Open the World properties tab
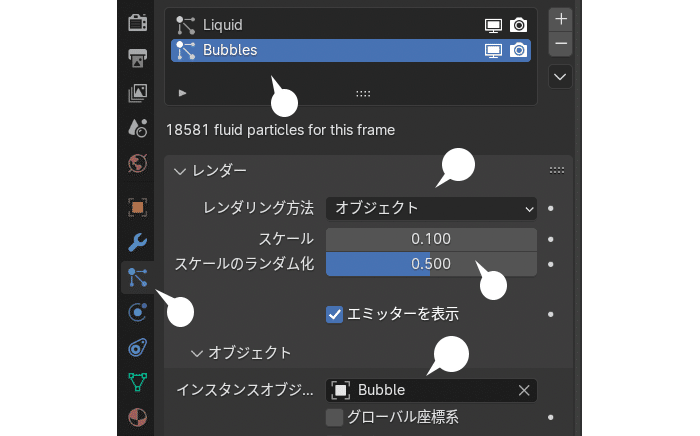This screenshot has height=436, width=700. pos(138,163)
